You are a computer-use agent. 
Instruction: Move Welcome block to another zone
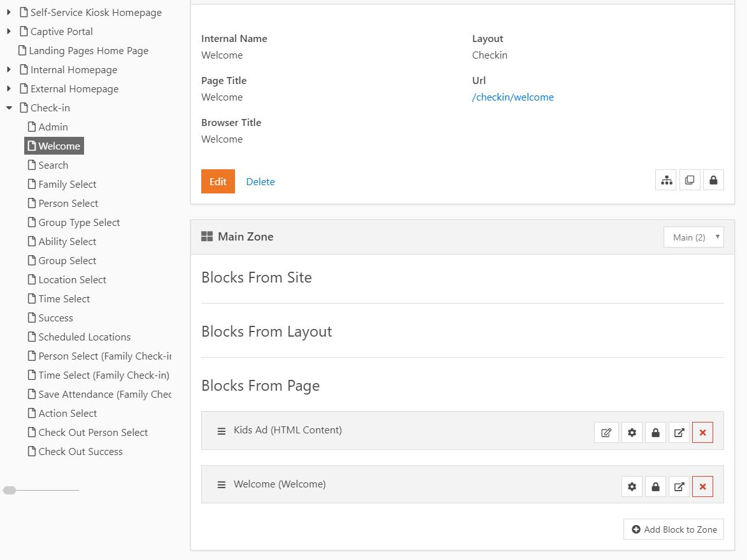point(679,487)
